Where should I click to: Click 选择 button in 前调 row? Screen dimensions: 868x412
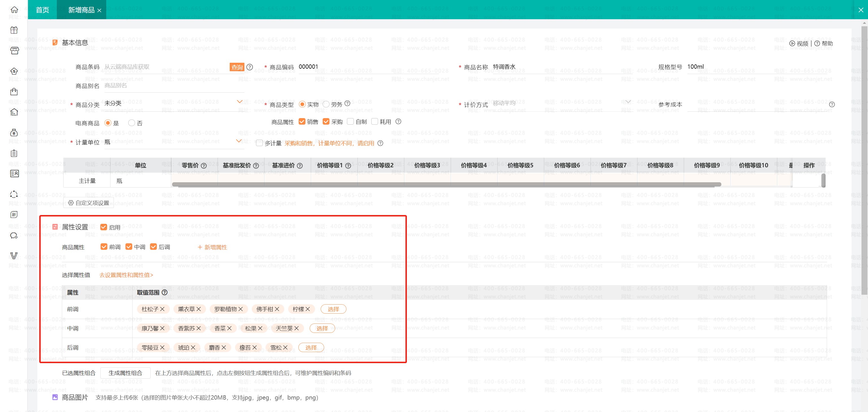click(333, 309)
